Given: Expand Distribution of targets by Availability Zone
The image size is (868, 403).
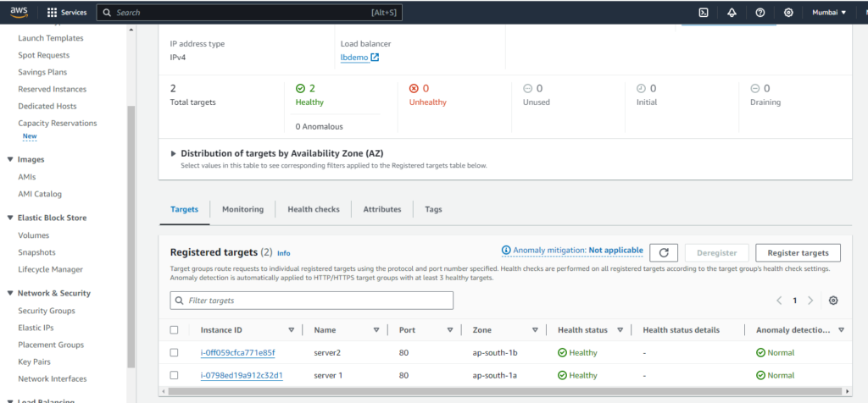Looking at the screenshot, I should tap(174, 153).
